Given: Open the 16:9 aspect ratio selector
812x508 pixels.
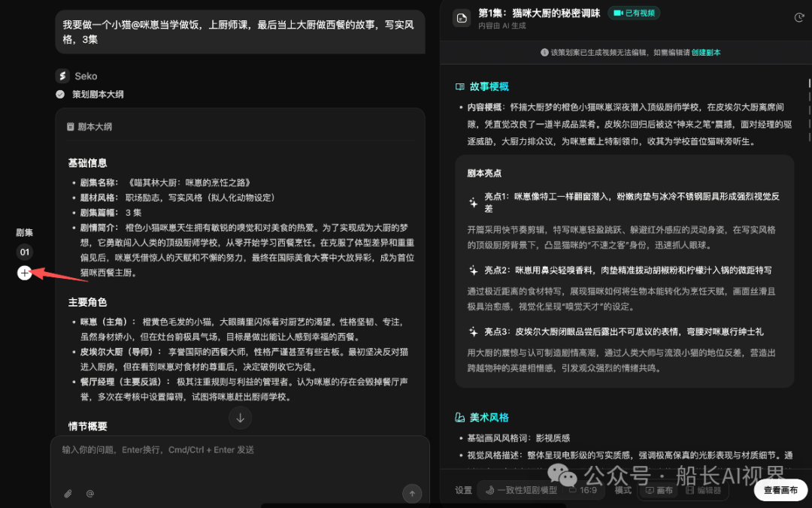Looking at the screenshot, I should coord(584,490).
